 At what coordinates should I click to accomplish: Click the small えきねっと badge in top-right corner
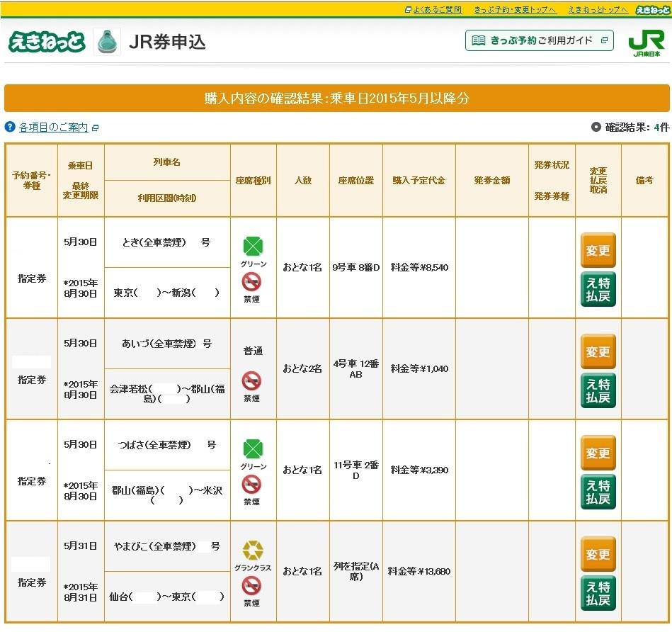pyautogui.click(x=652, y=9)
